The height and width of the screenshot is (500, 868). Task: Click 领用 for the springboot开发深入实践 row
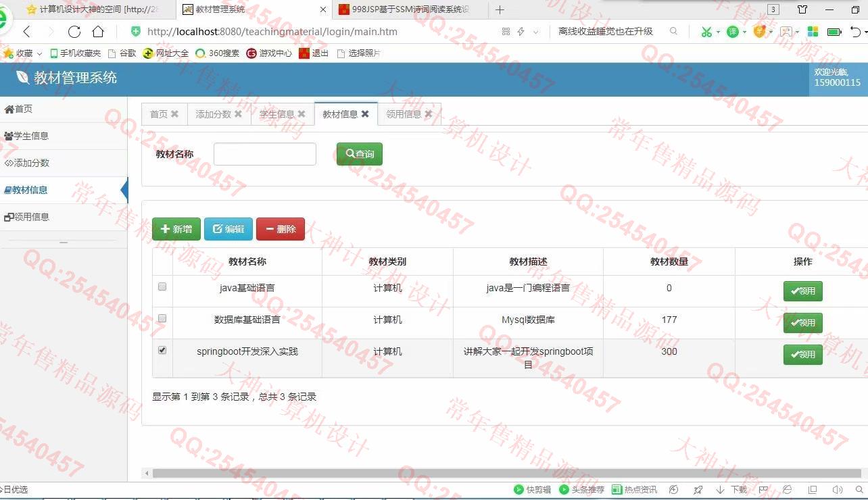click(803, 355)
